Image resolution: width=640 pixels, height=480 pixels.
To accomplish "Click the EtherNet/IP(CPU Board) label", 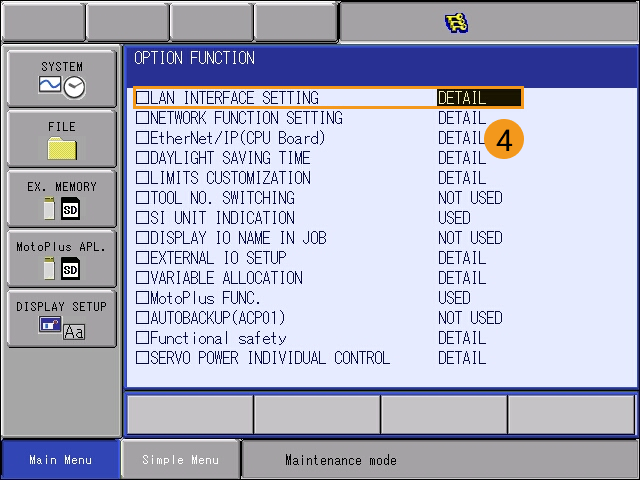I will click(238, 138).
